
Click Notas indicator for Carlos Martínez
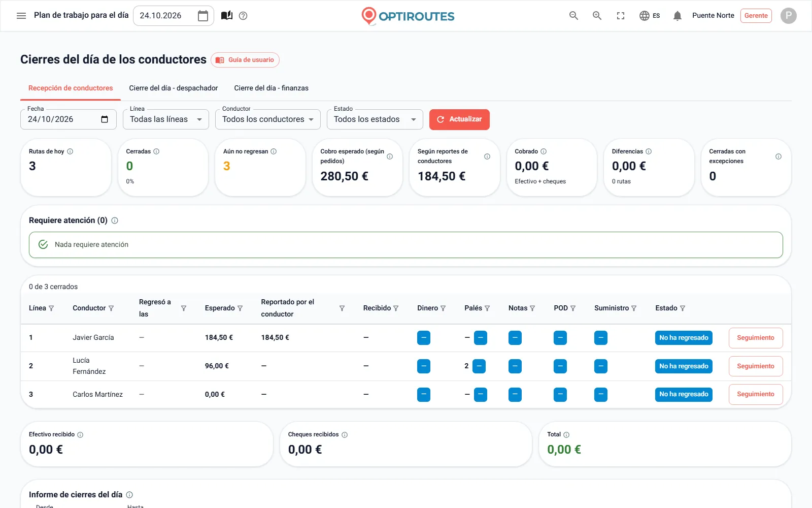coord(515,395)
